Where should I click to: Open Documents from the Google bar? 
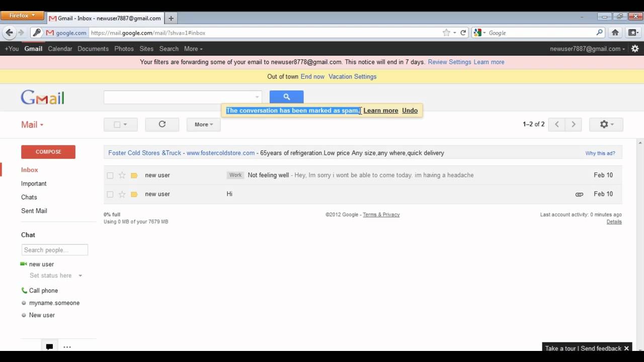pyautogui.click(x=93, y=49)
